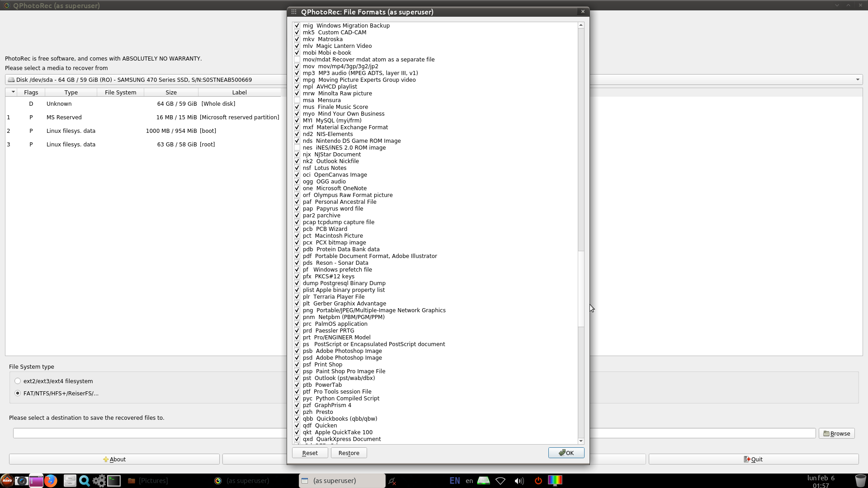Click the red power icon in tray
This screenshot has width=868, height=488.
[x=538, y=481]
